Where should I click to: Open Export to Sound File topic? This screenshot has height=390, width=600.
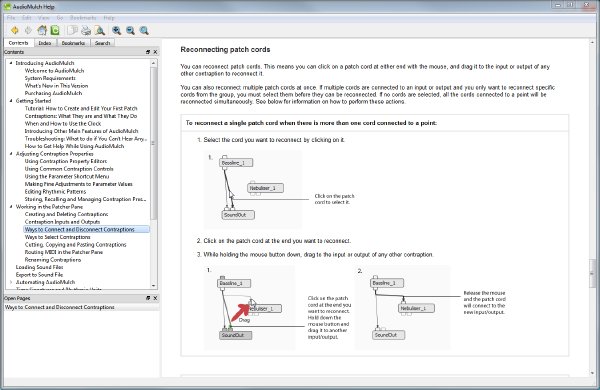point(39,275)
